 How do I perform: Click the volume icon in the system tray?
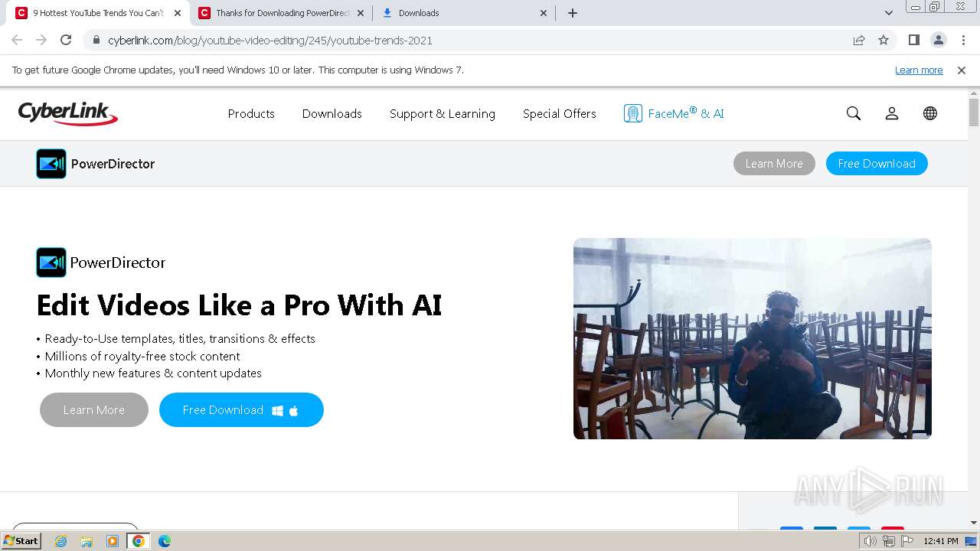[870, 541]
